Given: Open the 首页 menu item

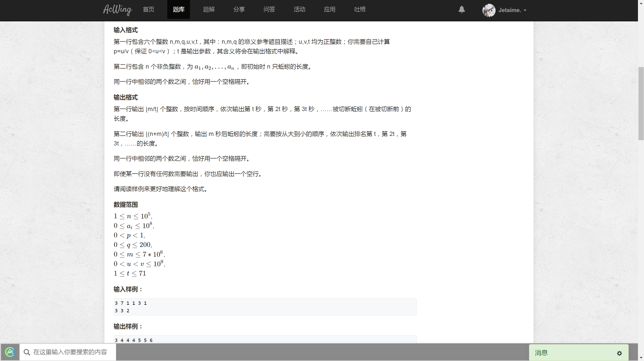Looking at the screenshot, I should 148,10.
